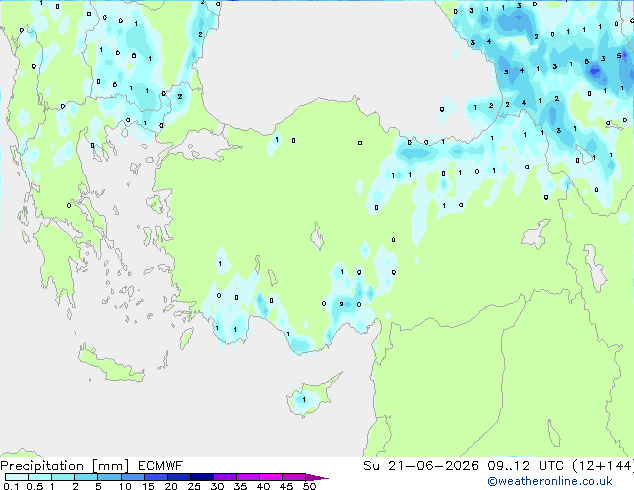
Task: Select the 25 to 30 mm dark-blue legend swatch
Action: point(202,477)
